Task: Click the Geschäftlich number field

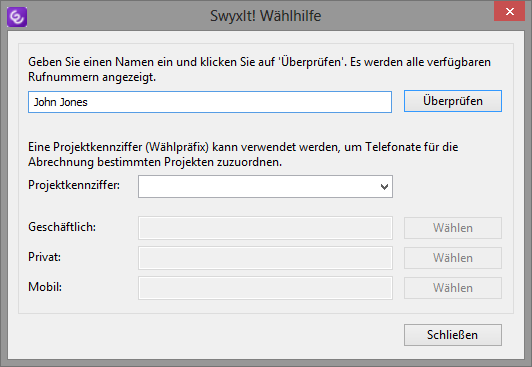Action: (x=265, y=228)
